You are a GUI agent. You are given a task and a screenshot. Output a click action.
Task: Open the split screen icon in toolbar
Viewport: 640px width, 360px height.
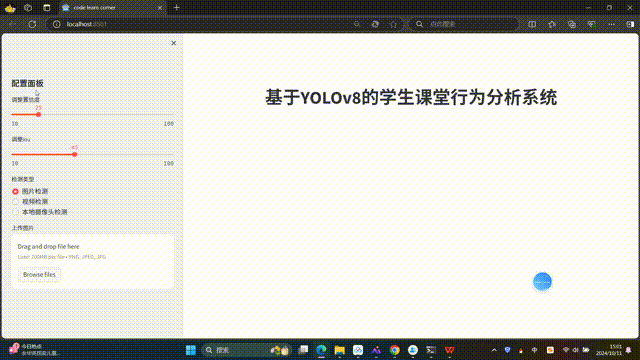(532, 24)
